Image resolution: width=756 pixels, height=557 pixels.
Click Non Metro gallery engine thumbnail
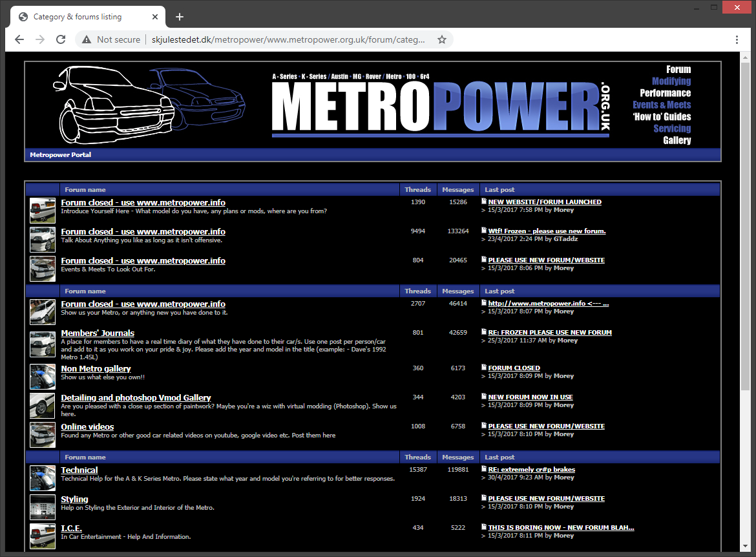43,376
